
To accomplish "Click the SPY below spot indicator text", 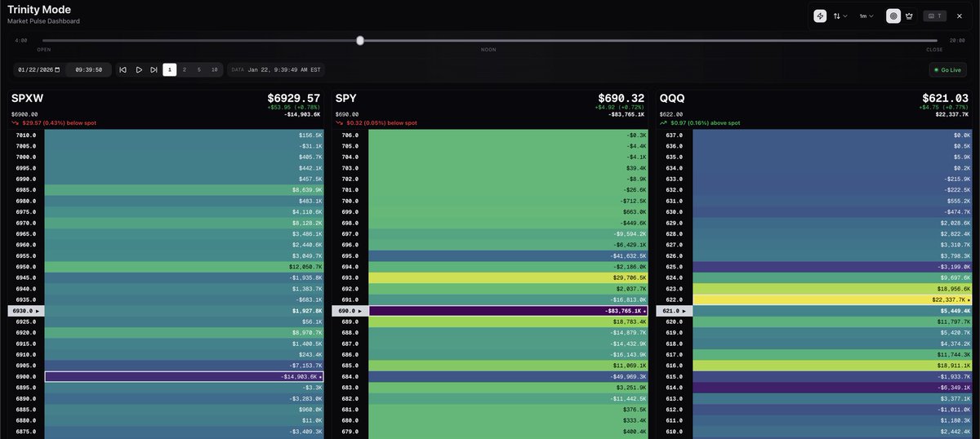I will click(x=381, y=122).
